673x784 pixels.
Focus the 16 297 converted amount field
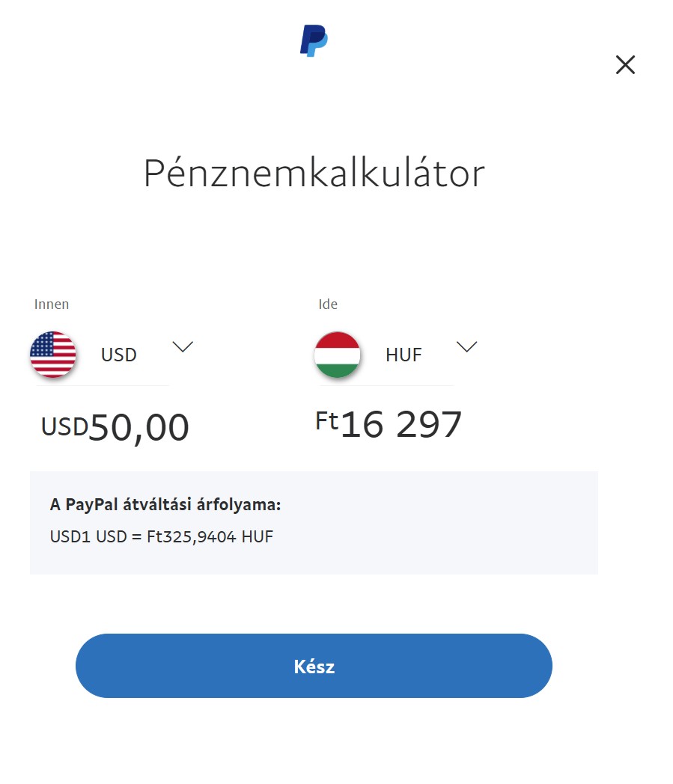click(x=401, y=424)
